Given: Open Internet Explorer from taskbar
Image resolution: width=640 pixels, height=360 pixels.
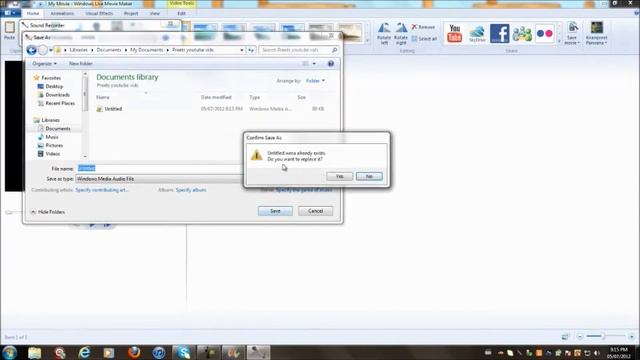Looking at the screenshot, I should click(x=84, y=352).
